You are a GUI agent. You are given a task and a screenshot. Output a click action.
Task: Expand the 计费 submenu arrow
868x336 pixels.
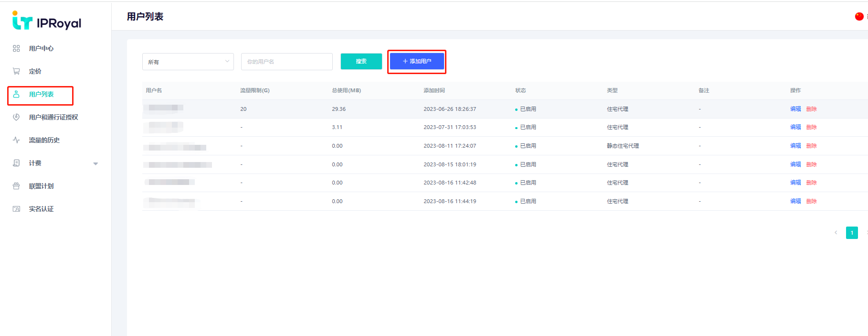(95, 163)
